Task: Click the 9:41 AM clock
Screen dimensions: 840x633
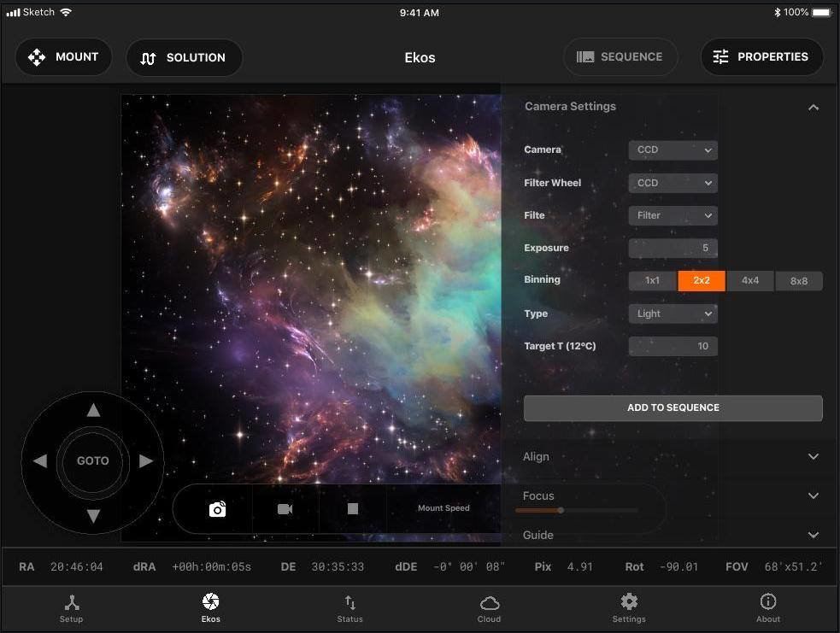Action: coord(420,13)
